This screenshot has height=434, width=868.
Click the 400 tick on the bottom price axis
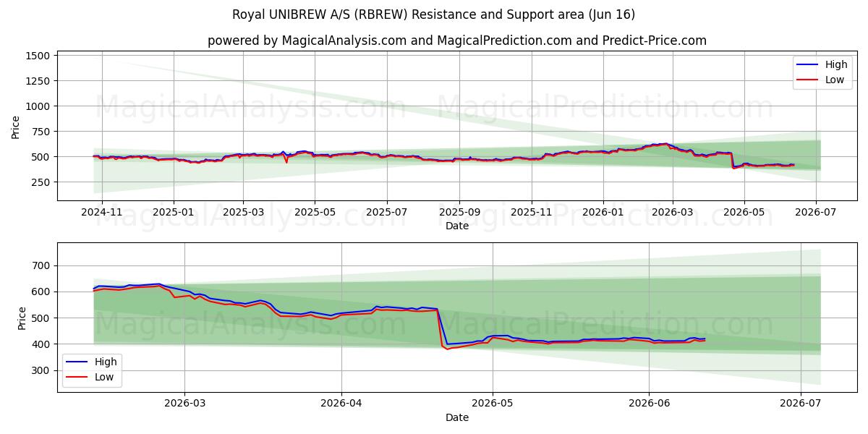pyautogui.click(x=41, y=344)
